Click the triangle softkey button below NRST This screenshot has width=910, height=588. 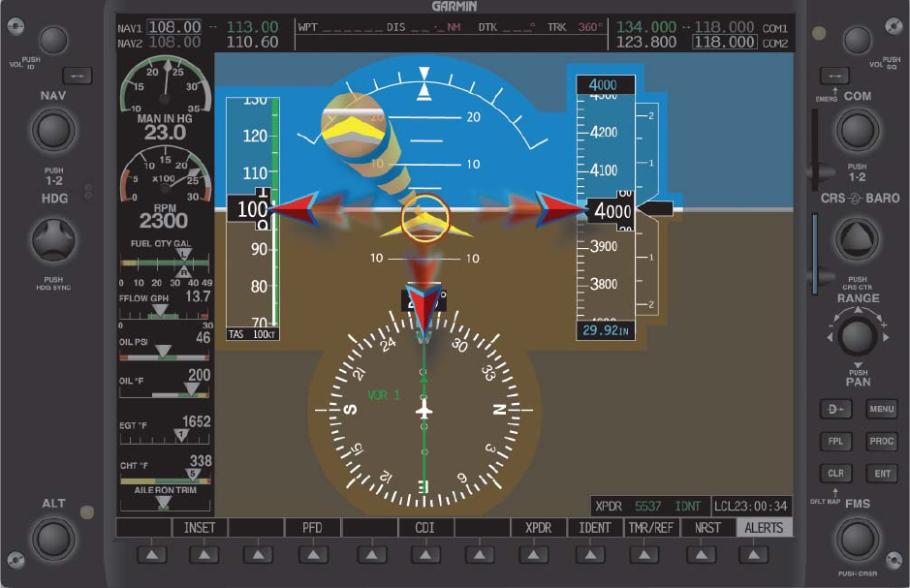tap(701, 555)
